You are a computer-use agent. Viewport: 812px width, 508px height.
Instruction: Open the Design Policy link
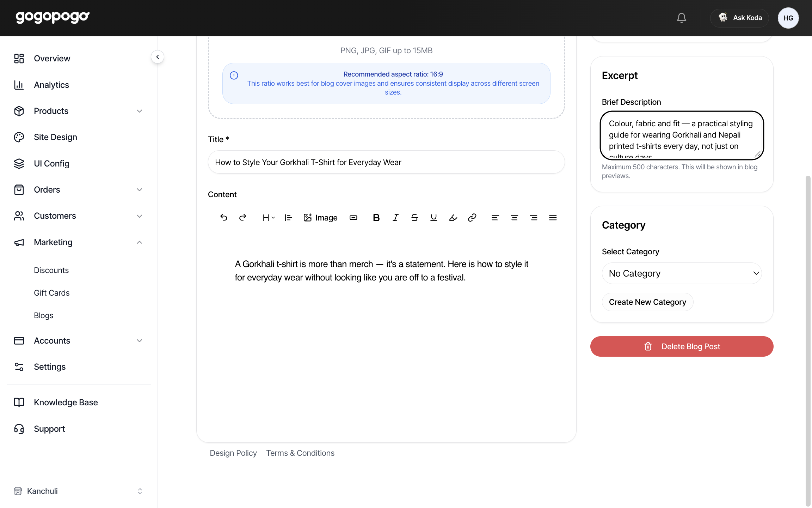[x=233, y=453]
